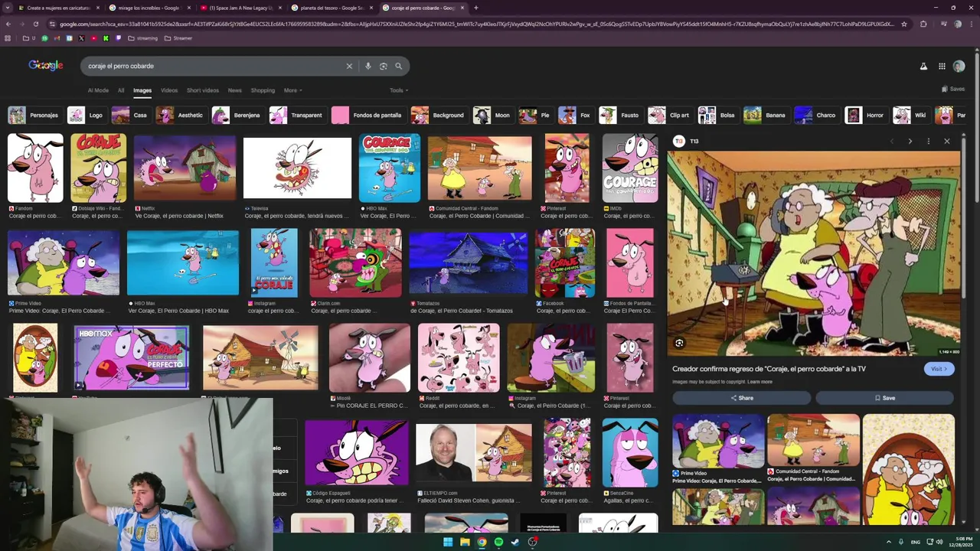Expand the More search filters dropdown
980x551 pixels.
coord(292,90)
